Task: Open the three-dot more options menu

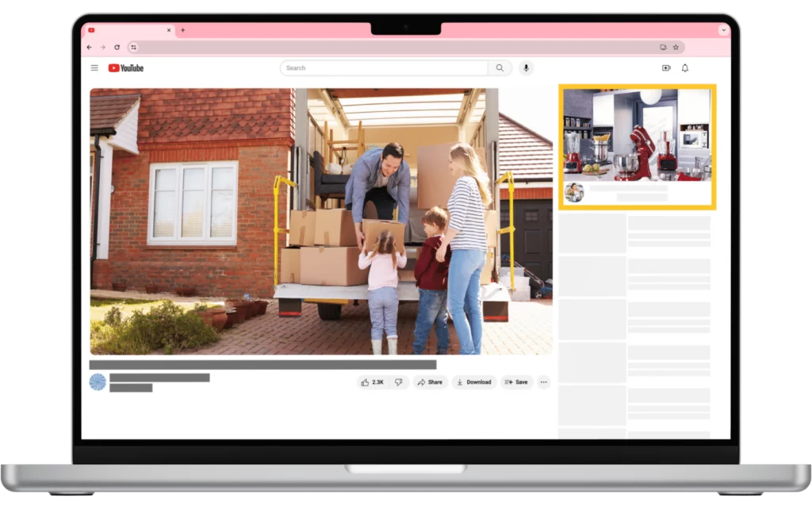Action: (542, 382)
